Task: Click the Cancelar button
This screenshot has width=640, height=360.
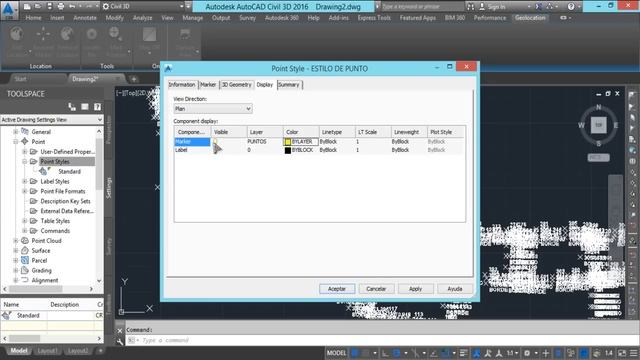Action: [376, 289]
